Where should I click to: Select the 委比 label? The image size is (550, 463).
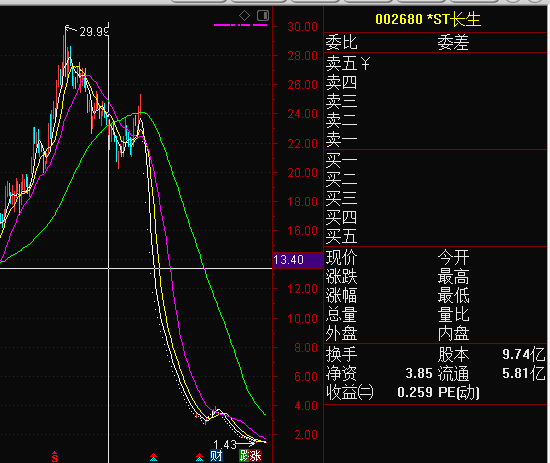click(341, 43)
